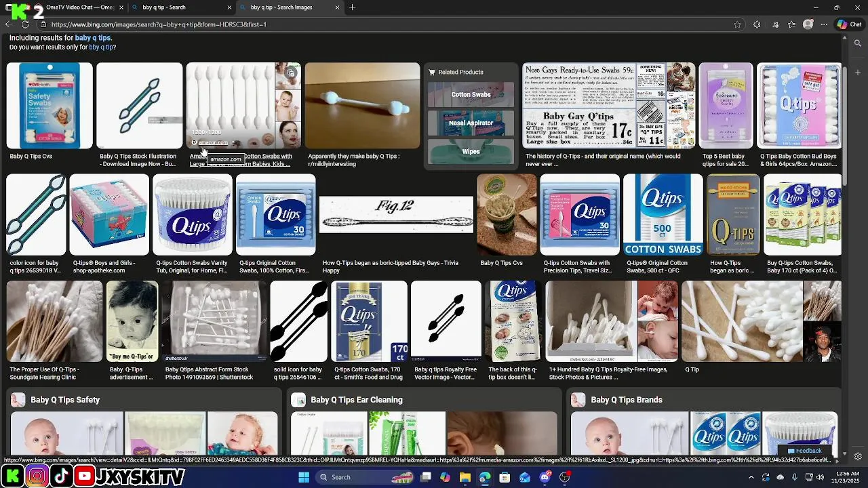Viewport: 868px width, 488px height.
Task: Open 'Buy Q-tips Cotton Swabs, Baby 170 ct' image
Action: (802, 215)
